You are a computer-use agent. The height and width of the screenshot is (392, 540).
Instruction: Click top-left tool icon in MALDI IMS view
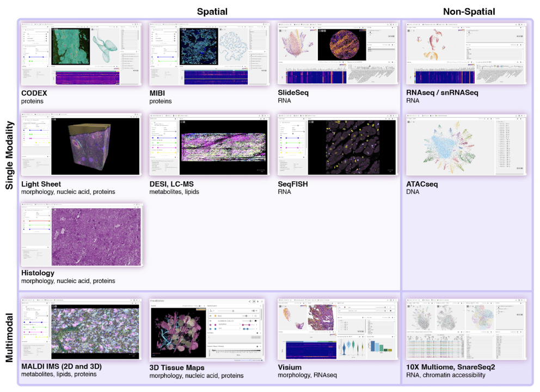point(55,307)
